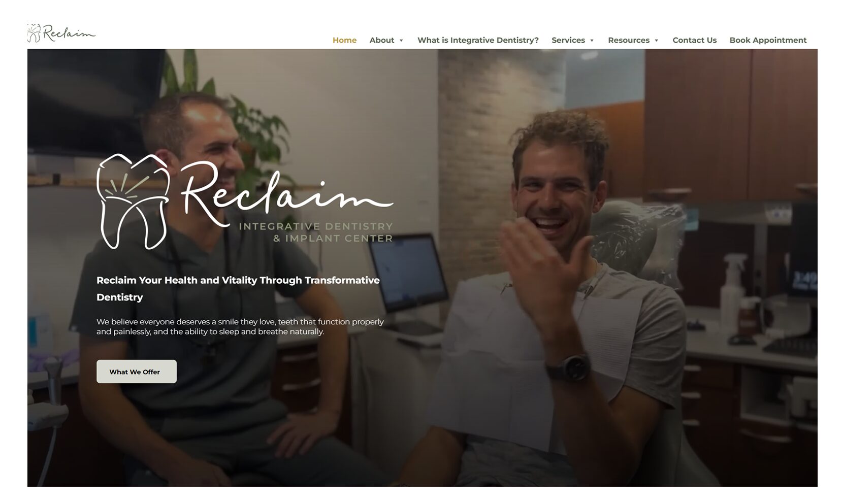842x504 pixels.
Task: Click the What We Offer button
Action: (137, 372)
